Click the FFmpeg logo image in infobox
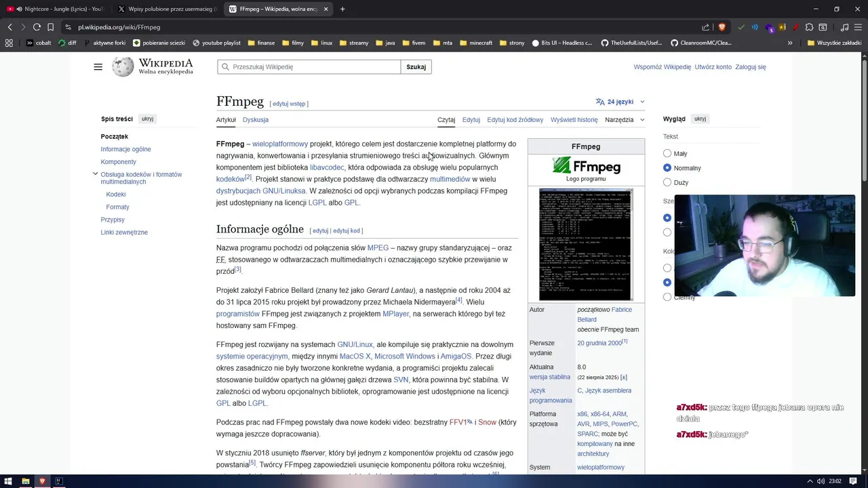Viewport: 868px width, 488px height. pyautogui.click(x=586, y=165)
